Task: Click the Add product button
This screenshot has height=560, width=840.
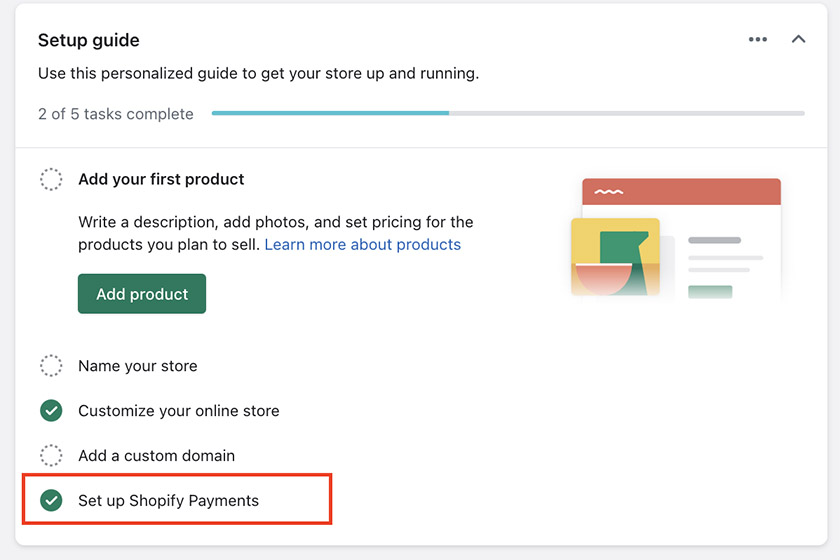Action: click(x=142, y=294)
